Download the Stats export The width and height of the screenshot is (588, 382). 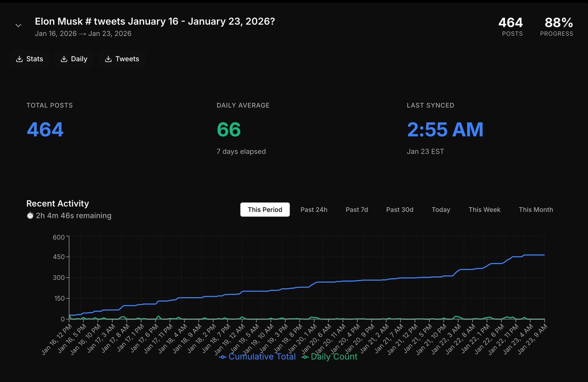tap(29, 59)
